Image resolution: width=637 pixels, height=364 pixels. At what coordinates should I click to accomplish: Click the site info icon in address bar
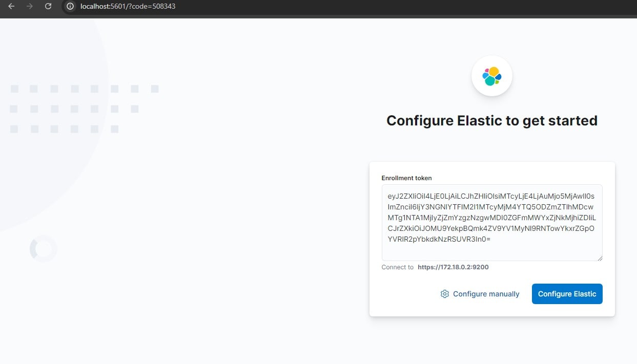(x=71, y=7)
